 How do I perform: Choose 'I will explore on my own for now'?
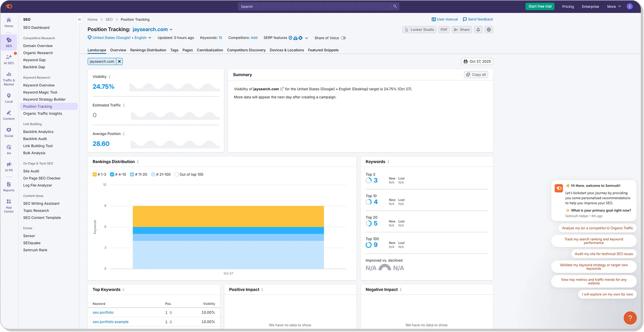607,294
